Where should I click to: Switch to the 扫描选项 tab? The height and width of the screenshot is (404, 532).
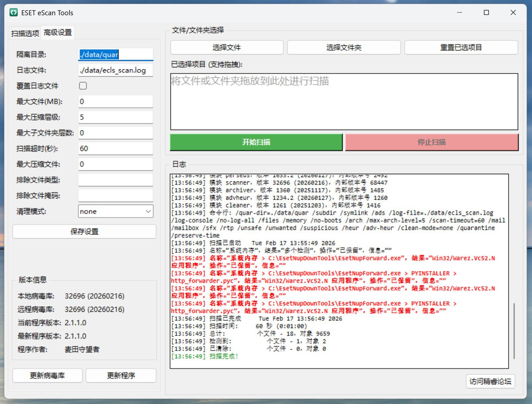(25, 33)
